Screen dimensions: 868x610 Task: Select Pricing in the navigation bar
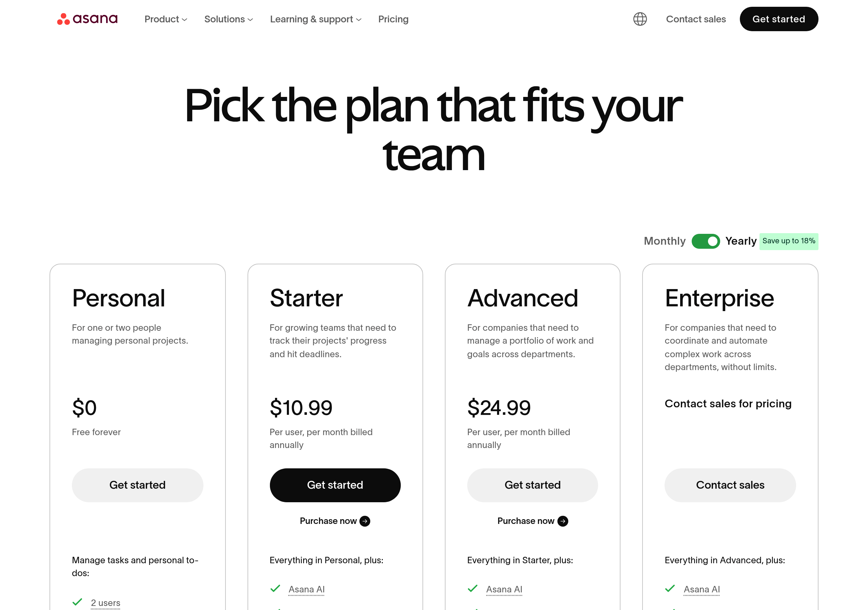[x=393, y=19]
